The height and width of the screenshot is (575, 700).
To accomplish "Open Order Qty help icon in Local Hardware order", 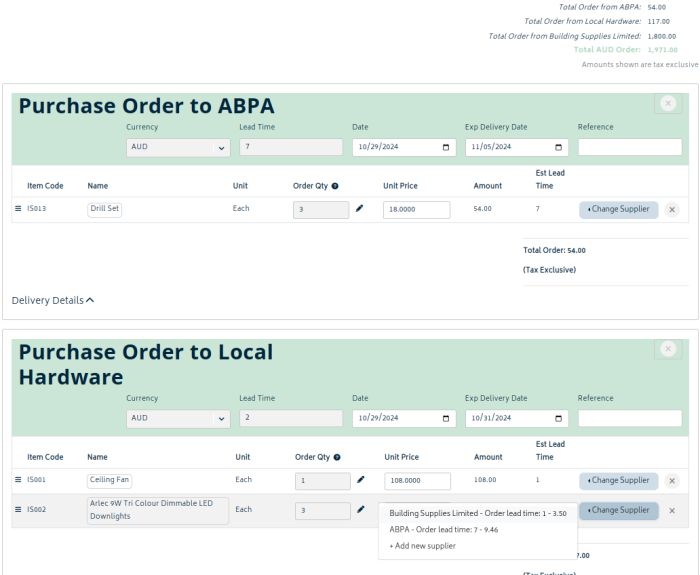I will (337, 457).
